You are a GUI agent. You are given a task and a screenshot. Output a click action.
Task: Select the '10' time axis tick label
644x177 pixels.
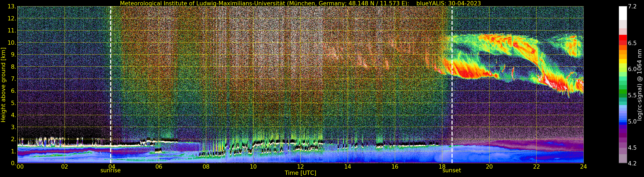coord(253,167)
